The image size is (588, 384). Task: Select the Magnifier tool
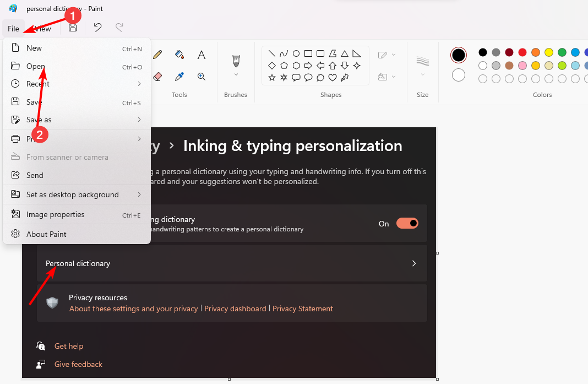click(x=202, y=77)
